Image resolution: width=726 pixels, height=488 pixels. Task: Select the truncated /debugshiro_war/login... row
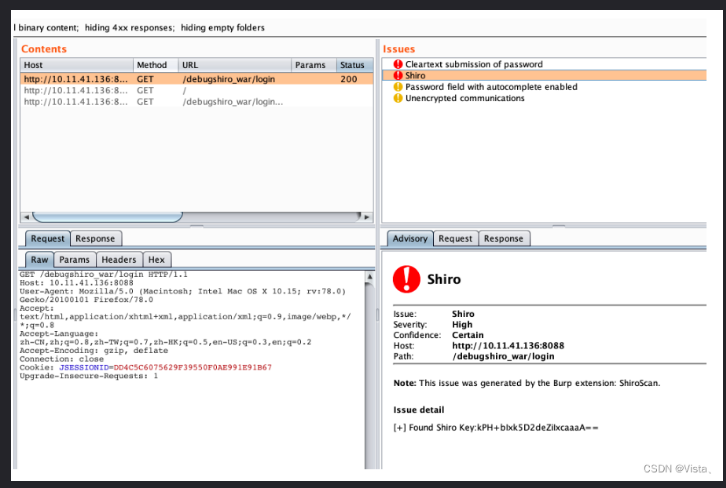click(197, 101)
